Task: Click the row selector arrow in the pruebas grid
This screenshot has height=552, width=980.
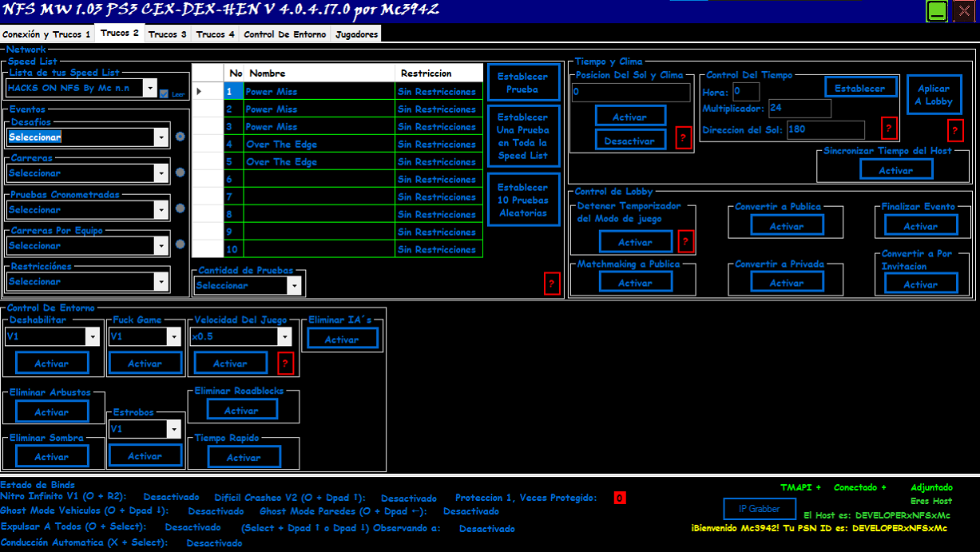Action: pos(199,91)
